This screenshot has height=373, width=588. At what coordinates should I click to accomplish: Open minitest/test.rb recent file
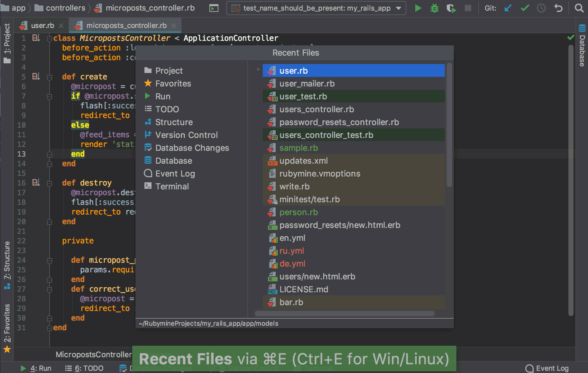point(354,199)
